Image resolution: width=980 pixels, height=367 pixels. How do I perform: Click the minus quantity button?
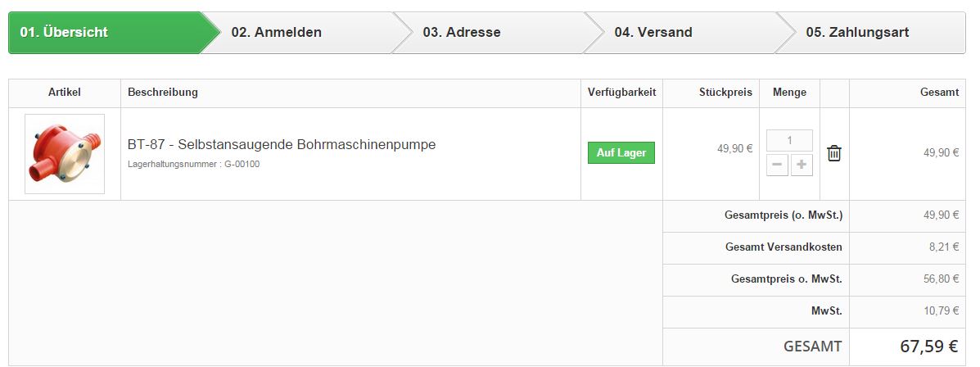pos(778,165)
